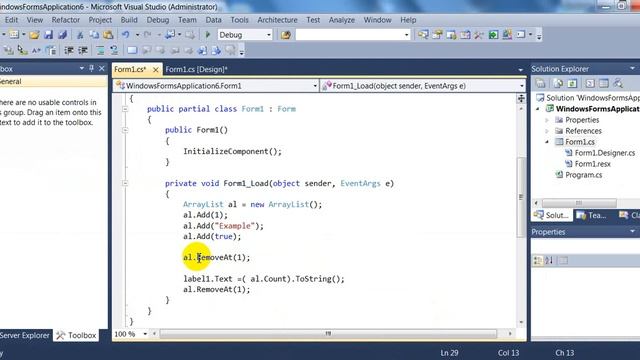Switch to Form1.cs [Design]* tab
Image resolution: width=640 pixels, height=360 pixels.
pyautogui.click(x=196, y=69)
